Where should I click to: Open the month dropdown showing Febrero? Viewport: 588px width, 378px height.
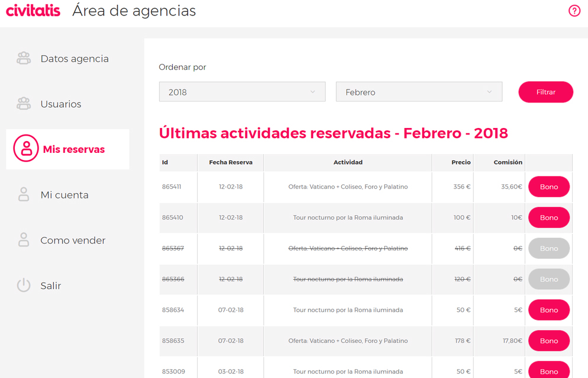(419, 92)
